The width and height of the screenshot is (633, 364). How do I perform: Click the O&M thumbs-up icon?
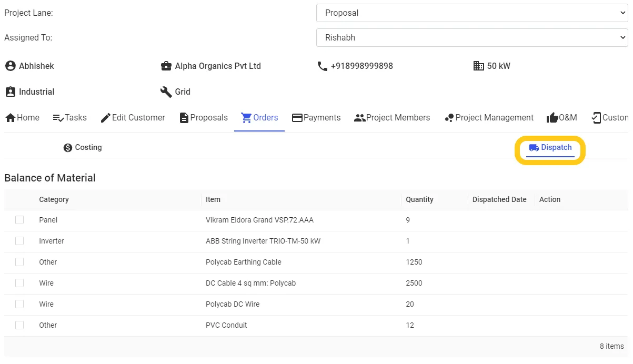coord(552,118)
